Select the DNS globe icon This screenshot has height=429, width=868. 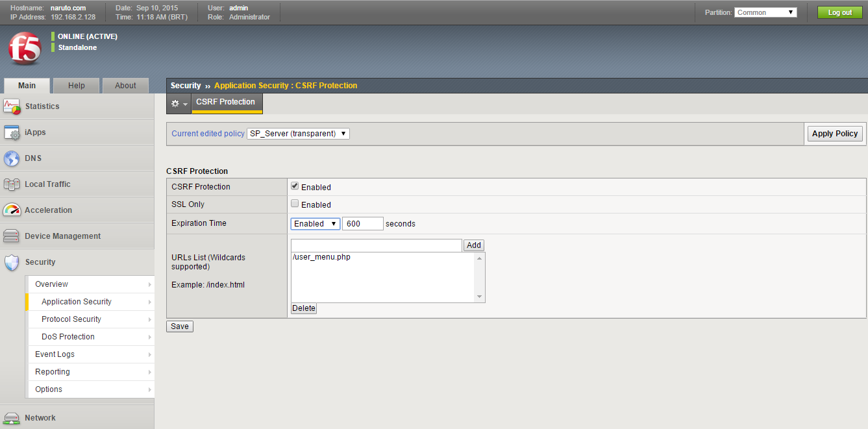(x=12, y=158)
